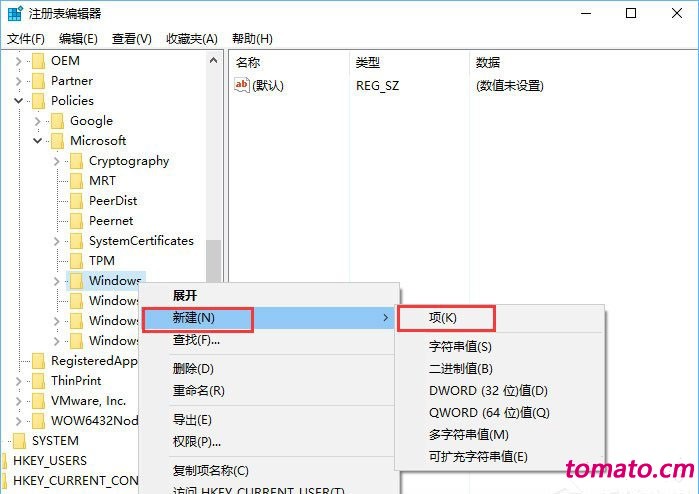Collapse the Microsoft key
This screenshot has height=494, width=699.
tap(37, 141)
